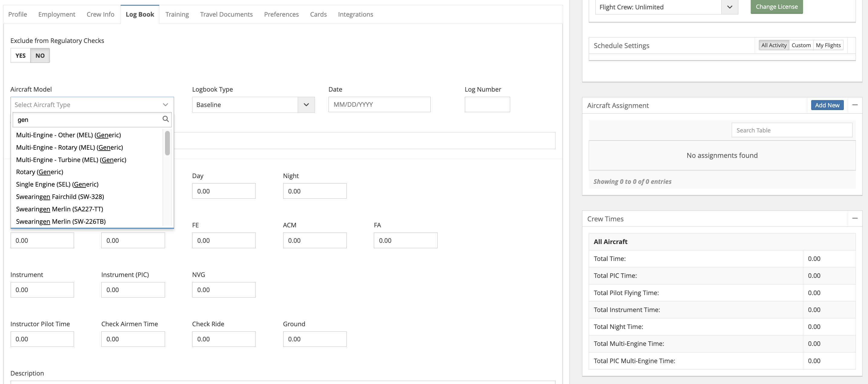The width and height of the screenshot is (868, 384).
Task: Open the Select Aircraft Type dropdown
Action: point(92,105)
